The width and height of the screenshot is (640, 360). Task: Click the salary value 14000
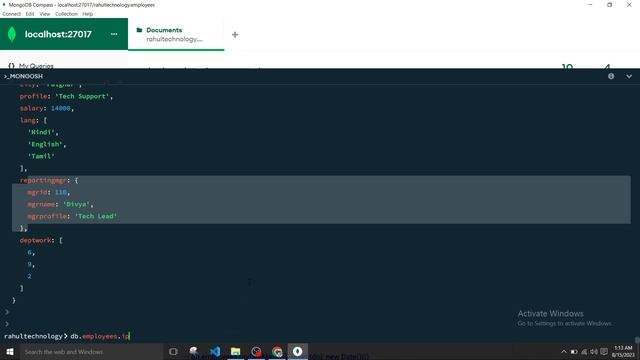click(x=61, y=108)
